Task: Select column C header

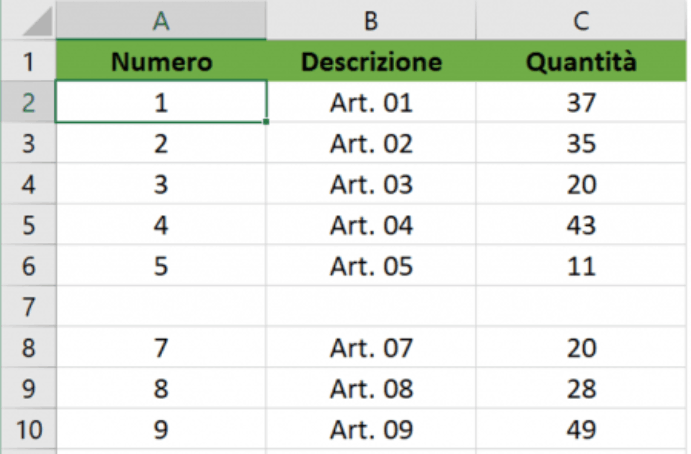Action: tap(581, 20)
